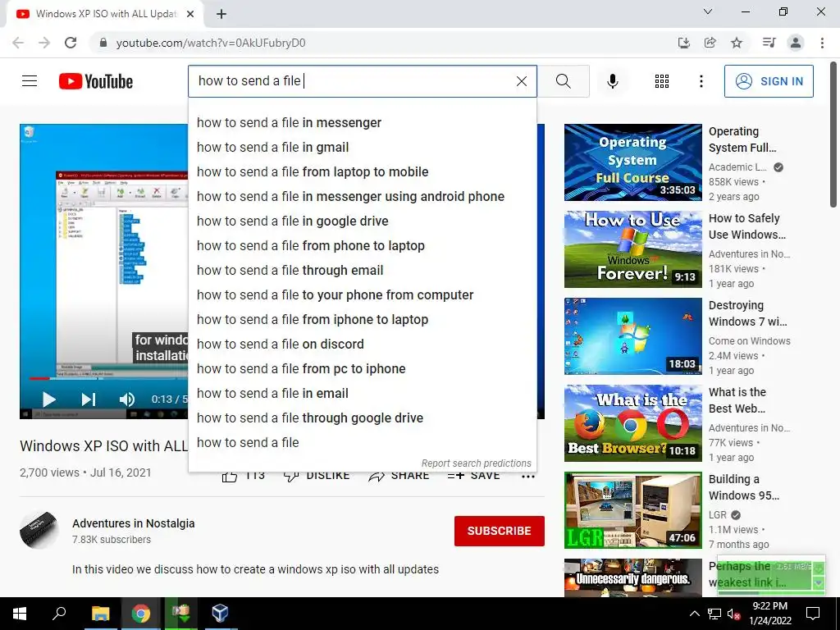Image resolution: width=840 pixels, height=630 pixels.
Task: Open 'What is the Best Browser' thumbnail
Action: click(632, 423)
